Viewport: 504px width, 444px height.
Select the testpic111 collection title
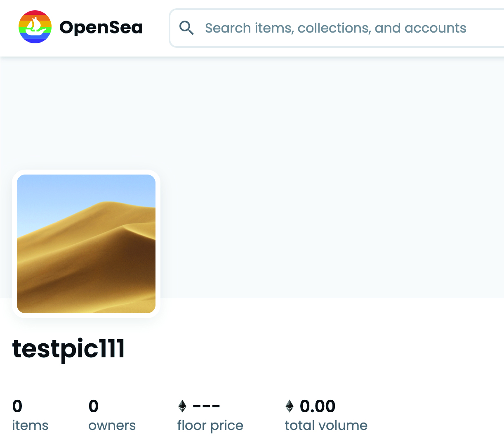(68, 349)
